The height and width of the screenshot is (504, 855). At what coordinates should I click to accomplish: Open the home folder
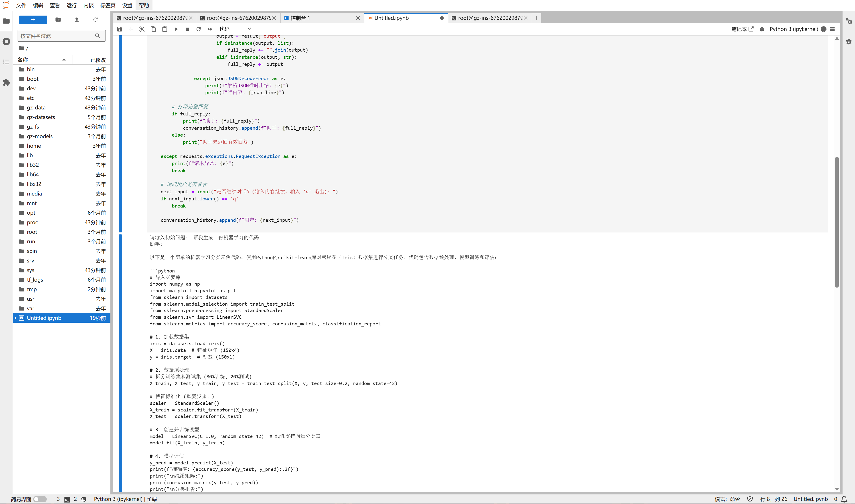61,146
